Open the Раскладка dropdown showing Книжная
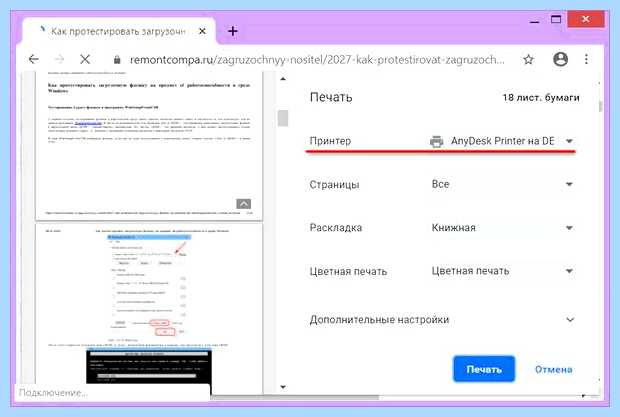The height and width of the screenshot is (417, 620). 502,228
